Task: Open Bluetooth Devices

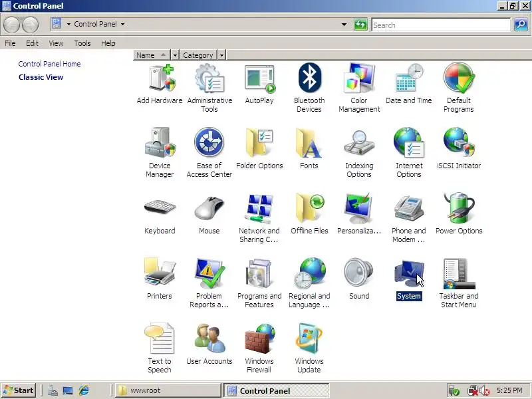Action: [x=309, y=88]
